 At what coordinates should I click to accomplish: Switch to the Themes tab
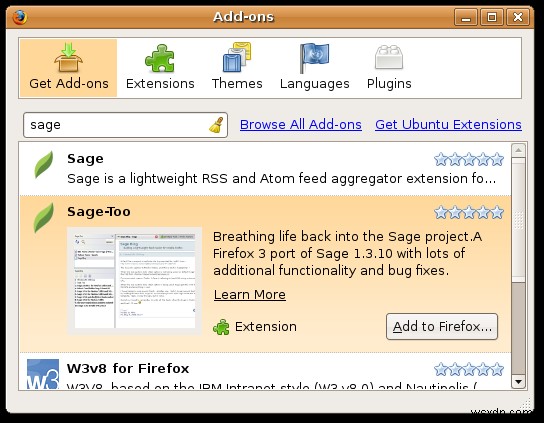237,68
